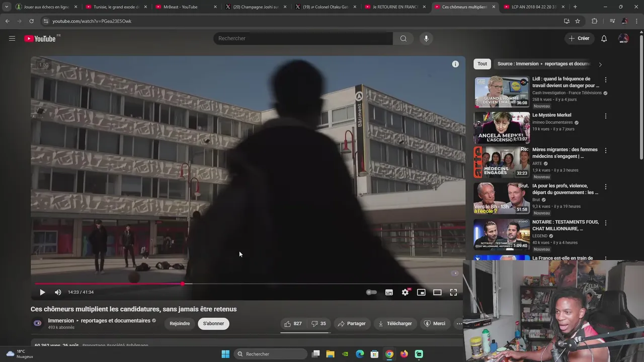Open NOTAIRE : TESTAMENTS FOUS video title

pos(566,225)
